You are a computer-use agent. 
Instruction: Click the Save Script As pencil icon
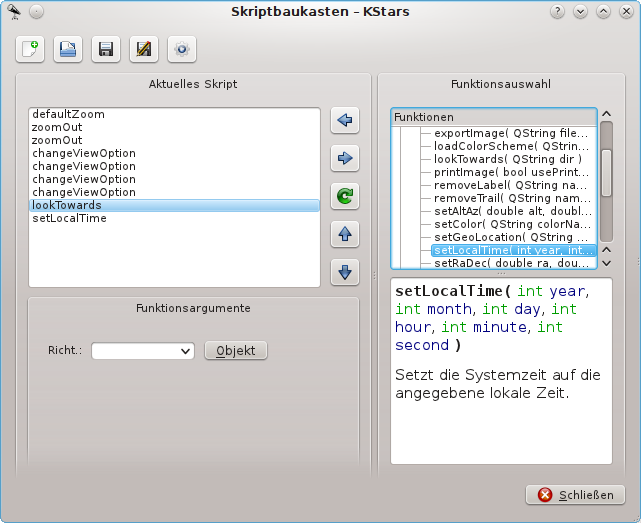[x=143, y=49]
